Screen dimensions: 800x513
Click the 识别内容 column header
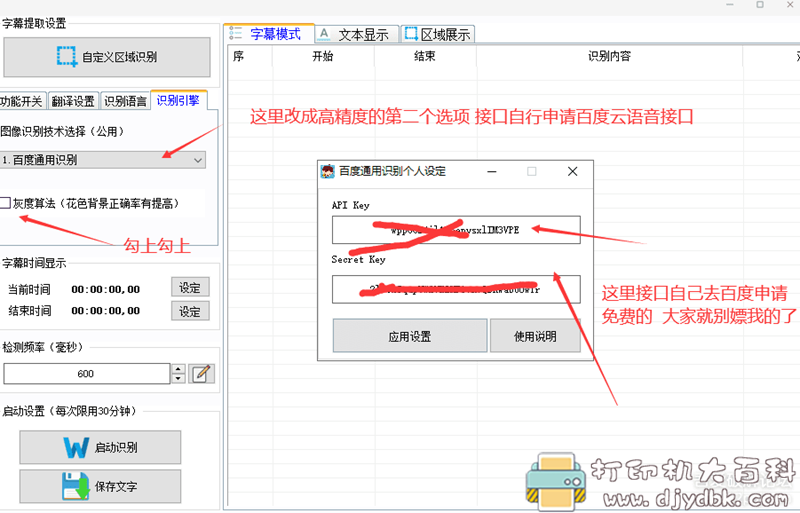point(609,56)
